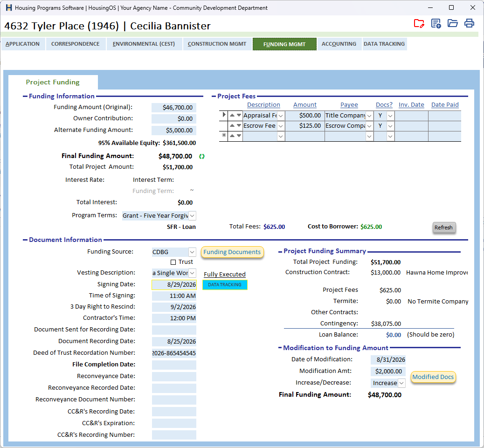
Task: Open the Environmental (CEST) tab
Action: tap(144, 44)
